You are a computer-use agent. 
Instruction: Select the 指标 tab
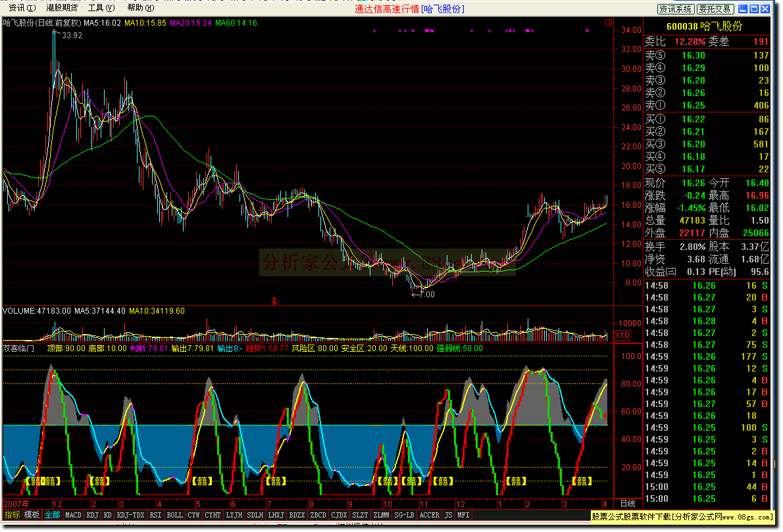[x=12, y=515]
